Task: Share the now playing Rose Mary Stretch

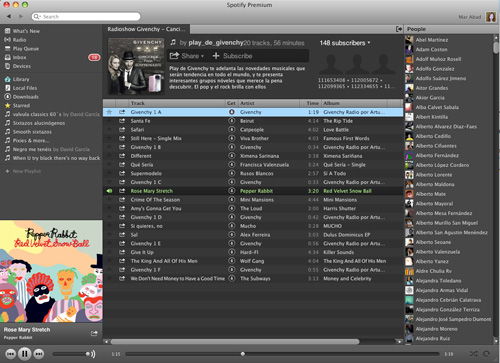Action: tap(94, 333)
